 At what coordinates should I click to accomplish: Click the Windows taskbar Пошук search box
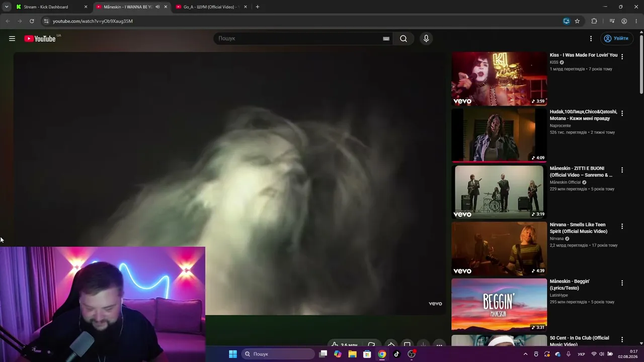(278, 354)
